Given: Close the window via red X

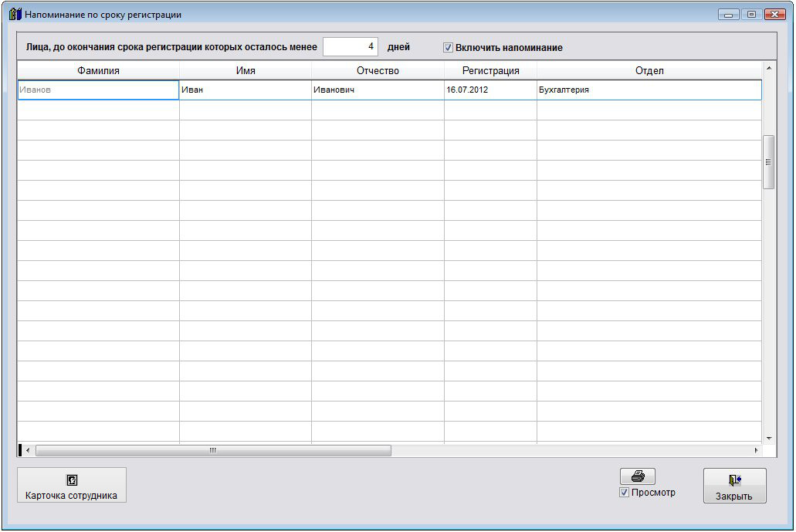Looking at the screenshot, I should point(774,15).
